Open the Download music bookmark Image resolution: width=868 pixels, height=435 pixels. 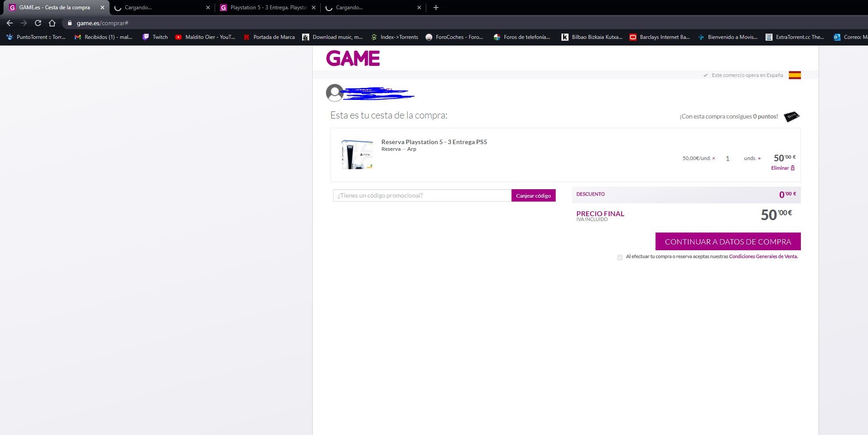point(333,37)
